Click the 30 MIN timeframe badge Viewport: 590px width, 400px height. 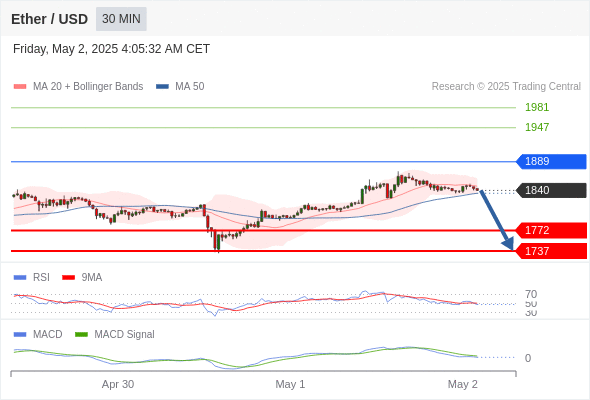click(x=121, y=19)
